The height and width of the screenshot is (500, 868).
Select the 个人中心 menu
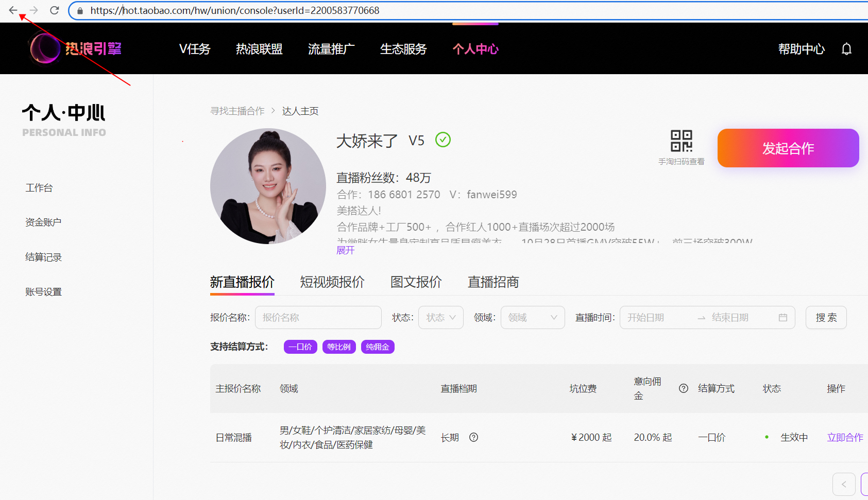(x=475, y=49)
